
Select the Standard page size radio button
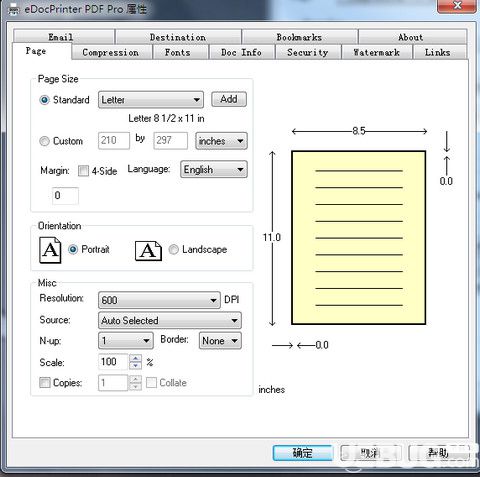44,100
